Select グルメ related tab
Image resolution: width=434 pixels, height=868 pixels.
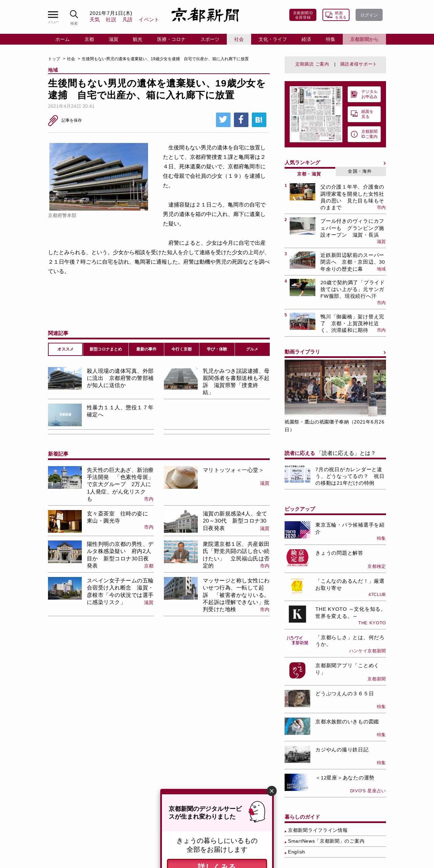click(252, 349)
